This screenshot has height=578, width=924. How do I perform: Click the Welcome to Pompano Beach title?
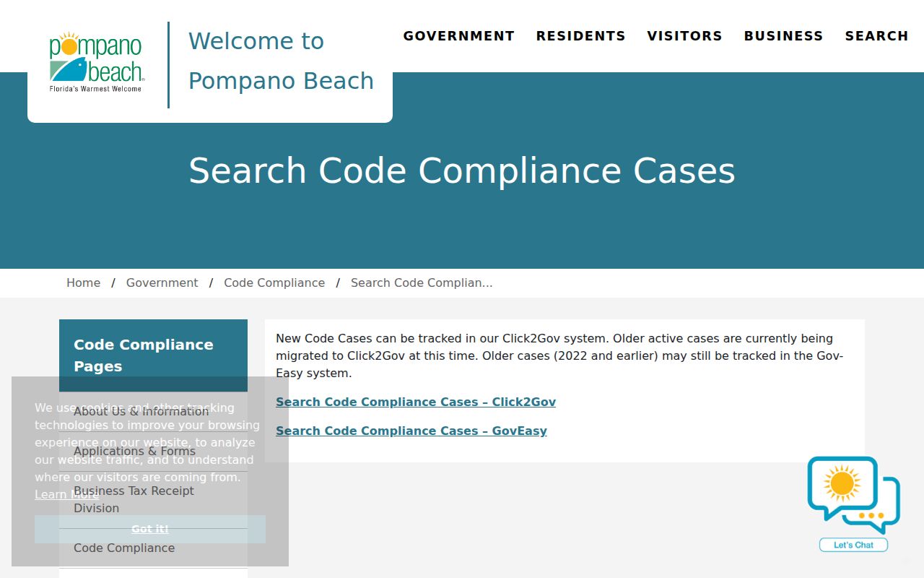point(281,61)
